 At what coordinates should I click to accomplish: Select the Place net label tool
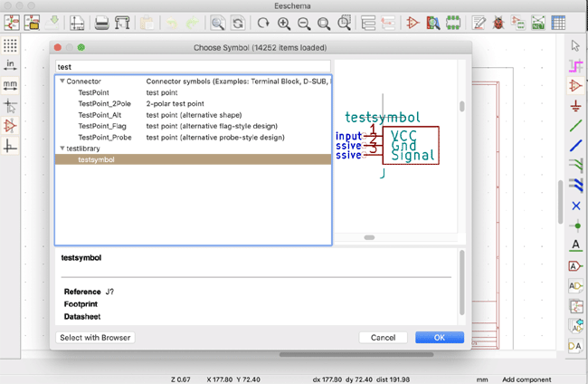pyautogui.click(x=575, y=245)
